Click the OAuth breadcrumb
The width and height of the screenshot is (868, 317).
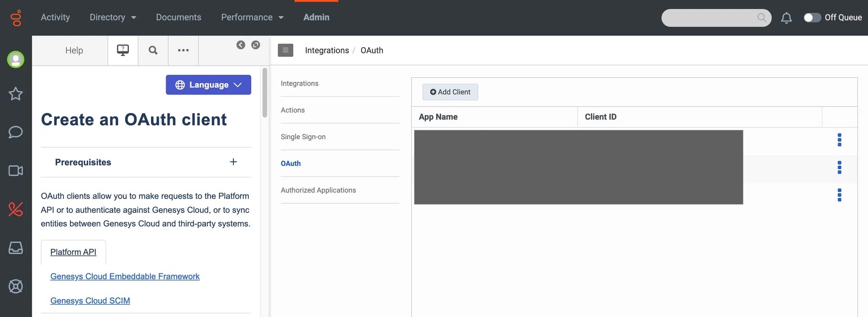coord(372,50)
